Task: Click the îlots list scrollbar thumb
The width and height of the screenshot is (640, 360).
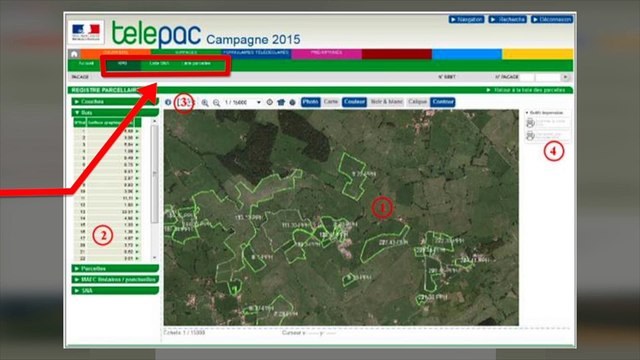Action: (x=155, y=174)
